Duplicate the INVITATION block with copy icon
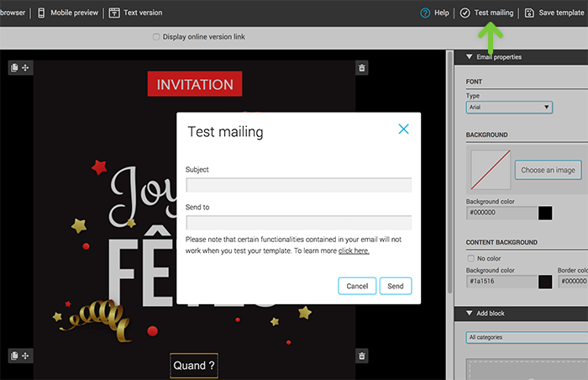 14,67
